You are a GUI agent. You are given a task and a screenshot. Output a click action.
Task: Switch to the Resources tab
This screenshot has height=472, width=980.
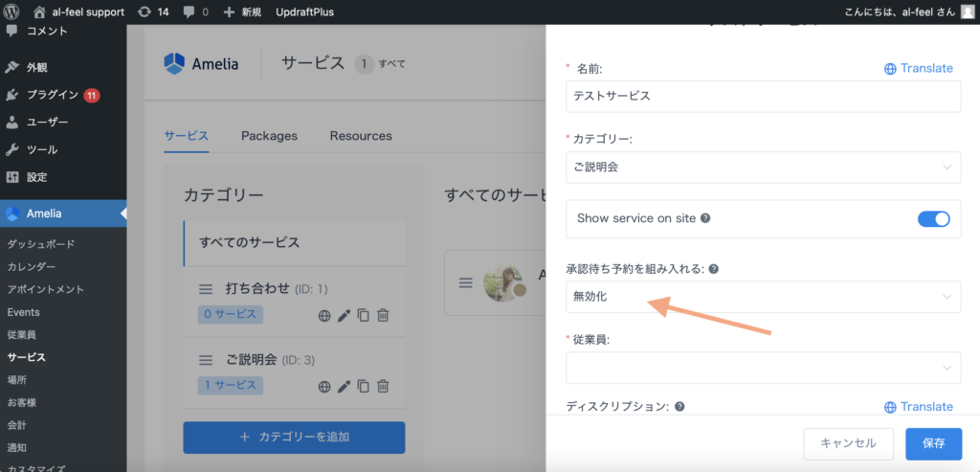[x=361, y=136]
